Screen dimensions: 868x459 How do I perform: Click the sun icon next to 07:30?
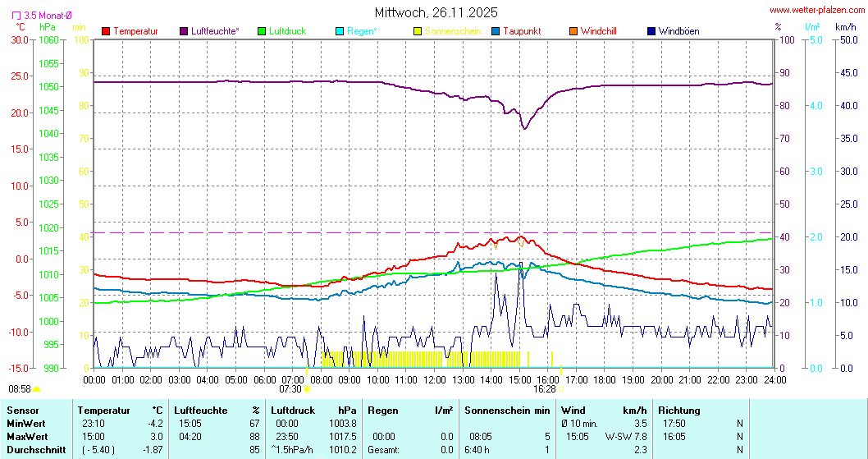(308, 389)
